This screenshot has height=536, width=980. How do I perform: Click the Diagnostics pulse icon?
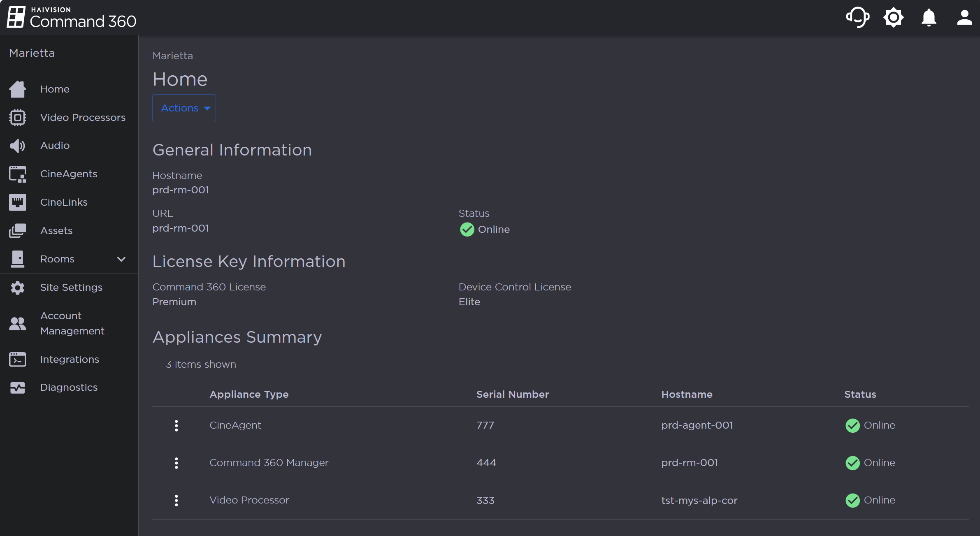click(17, 387)
